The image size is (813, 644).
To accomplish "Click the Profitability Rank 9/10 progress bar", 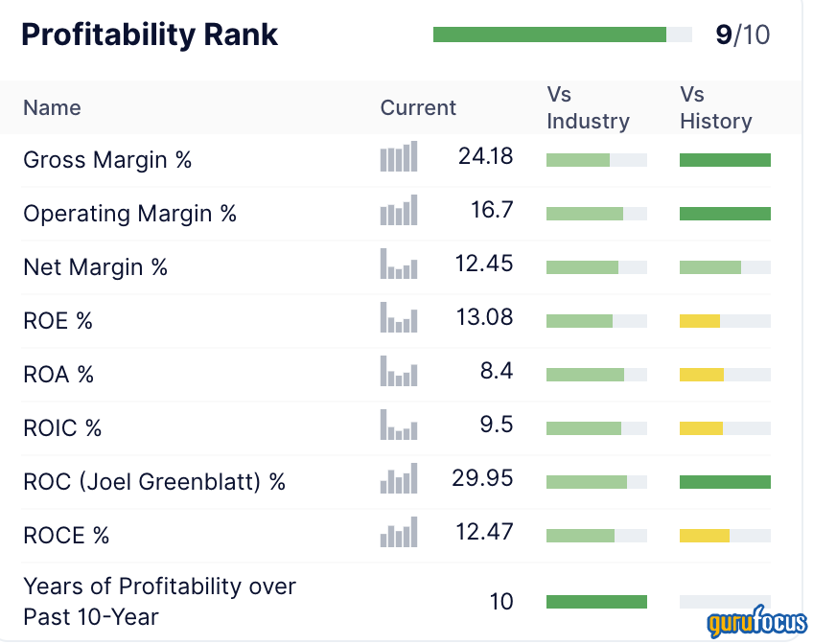I will (562, 35).
